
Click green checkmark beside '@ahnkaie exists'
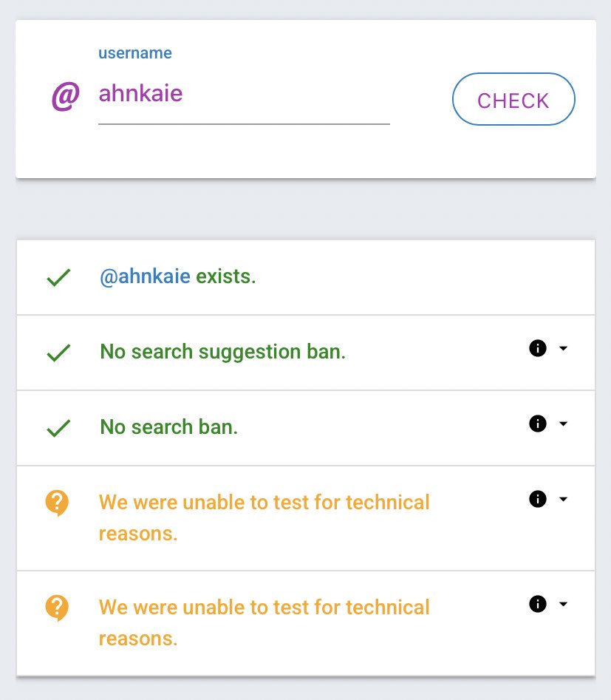[58, 278]
